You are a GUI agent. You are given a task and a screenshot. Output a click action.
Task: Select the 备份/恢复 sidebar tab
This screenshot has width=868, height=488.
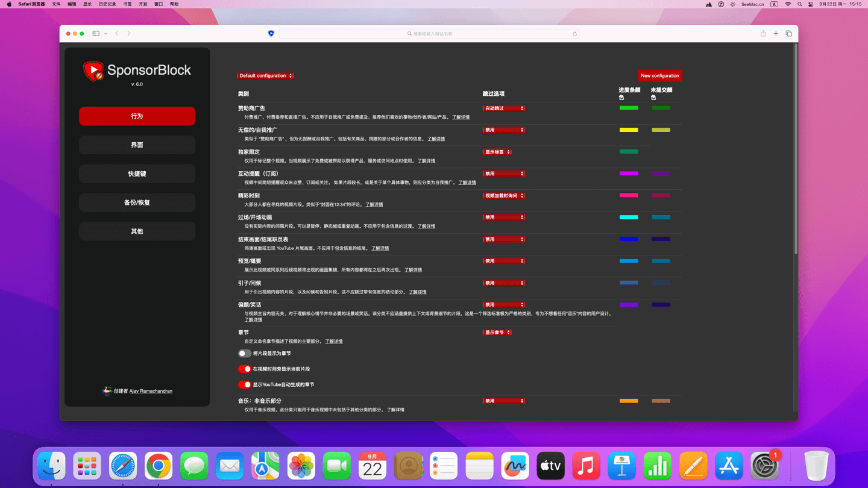tap(137, 202)
